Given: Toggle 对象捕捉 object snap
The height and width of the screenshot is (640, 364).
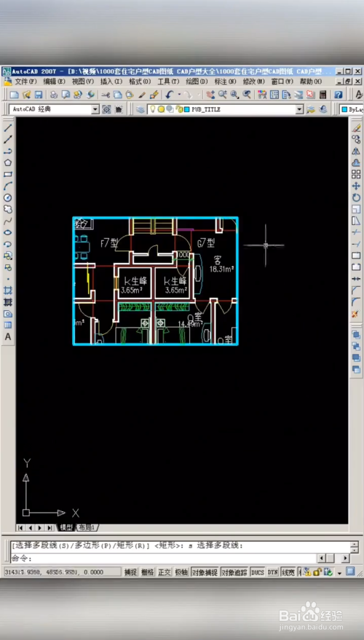Looking at the screenshot, I should [x=205, y=572].
